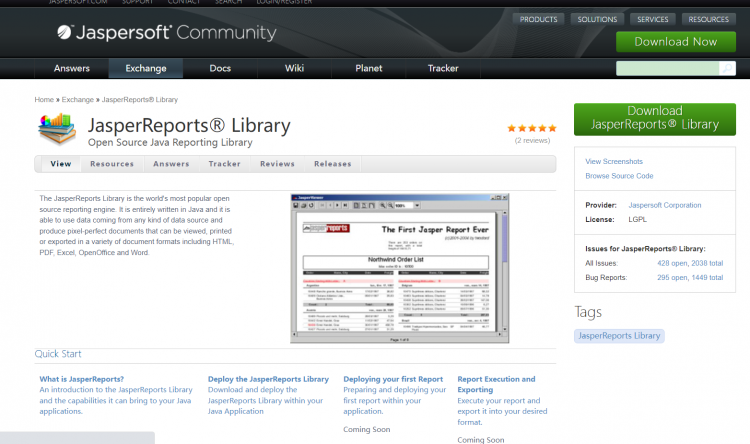The width and height of the screenshot is (750, 444).
Task: Open the Solutions menu
Action: [597, 19]
